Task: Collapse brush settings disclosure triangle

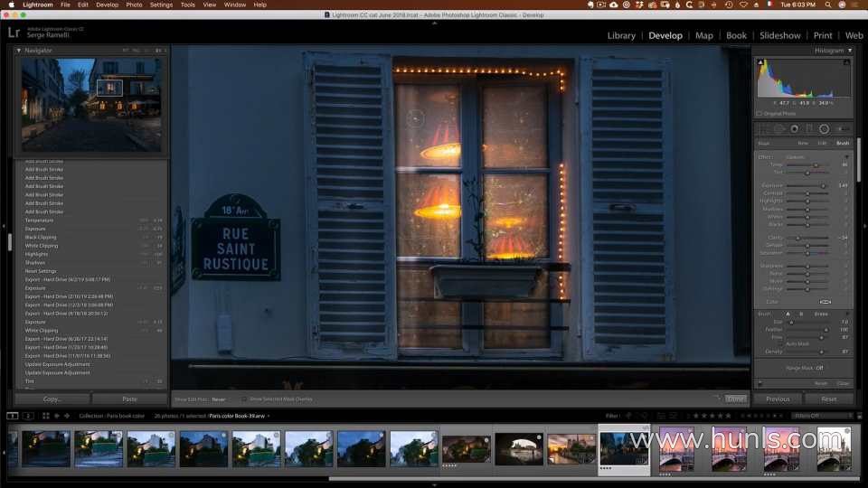Action: 847,314
